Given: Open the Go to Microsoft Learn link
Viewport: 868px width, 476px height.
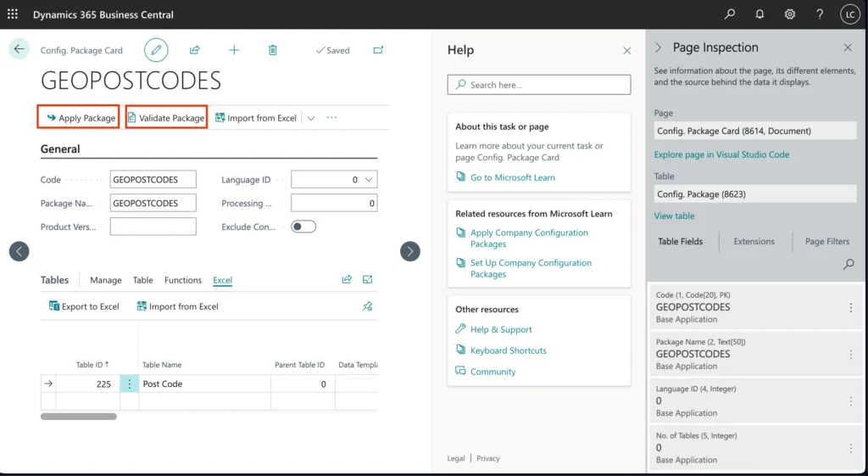Looking at the screenshot, I should pos(512,177).
